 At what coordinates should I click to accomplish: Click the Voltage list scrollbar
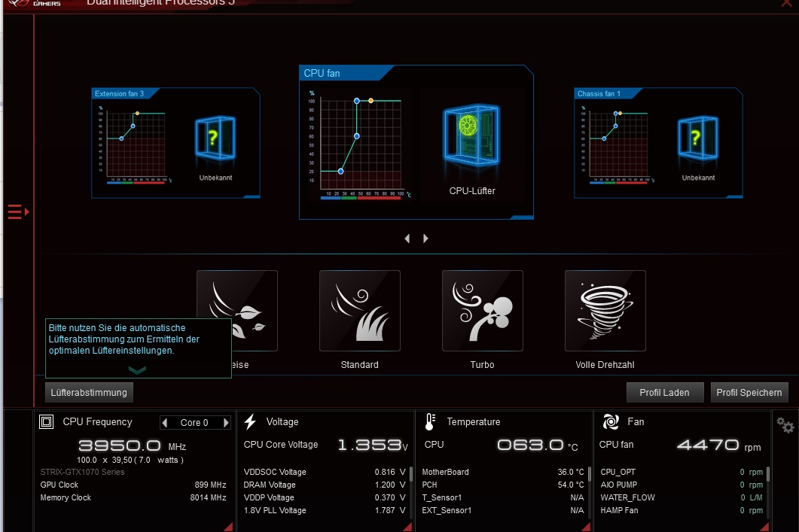click(x=410, y=476)
